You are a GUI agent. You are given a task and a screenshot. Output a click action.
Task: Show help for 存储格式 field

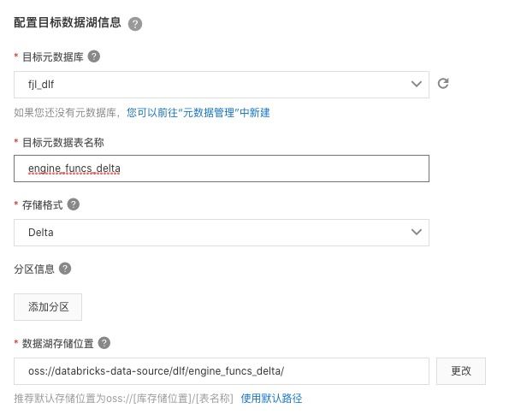(74, 204)
